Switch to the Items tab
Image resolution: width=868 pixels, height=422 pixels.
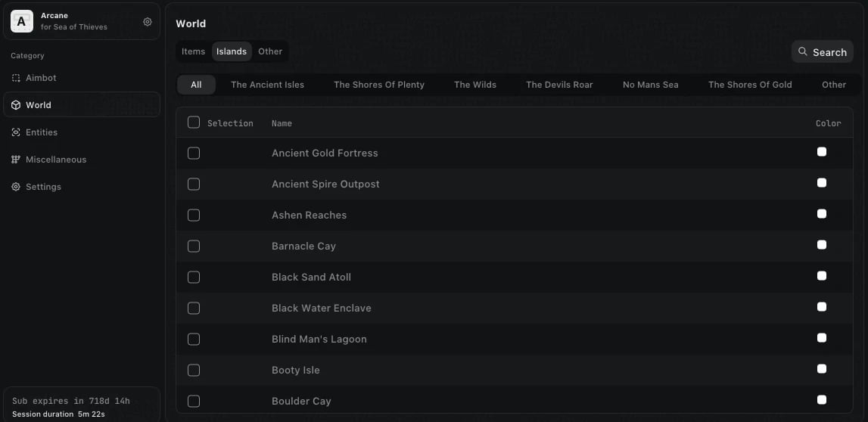(x=193, y=51)
